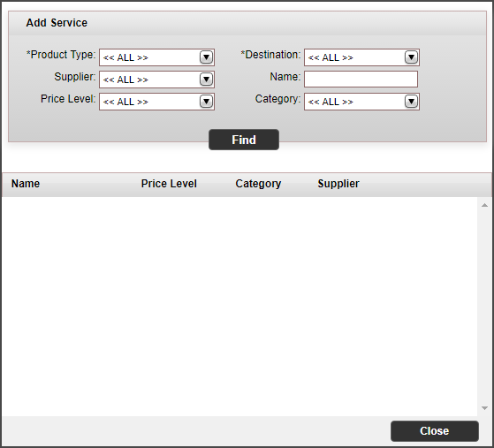Expand the Destination dropdown arrow

(411, 57)
